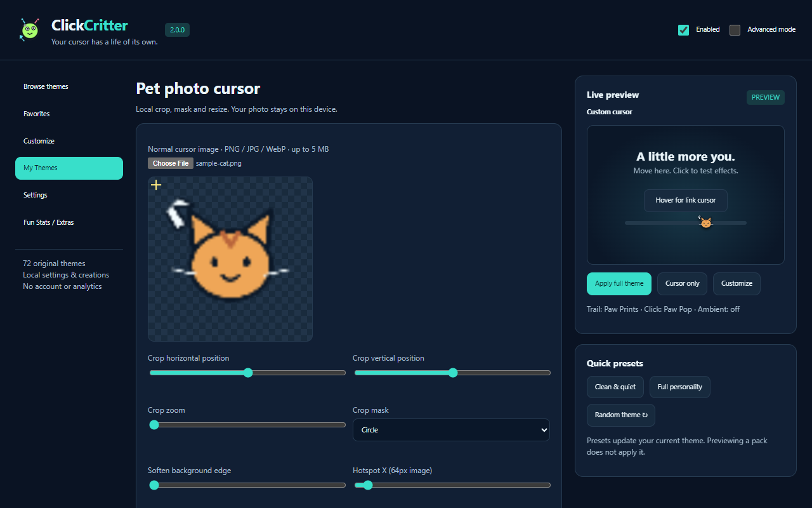Click the PREVIEW badge in Live preview

(x=766, y=98)
